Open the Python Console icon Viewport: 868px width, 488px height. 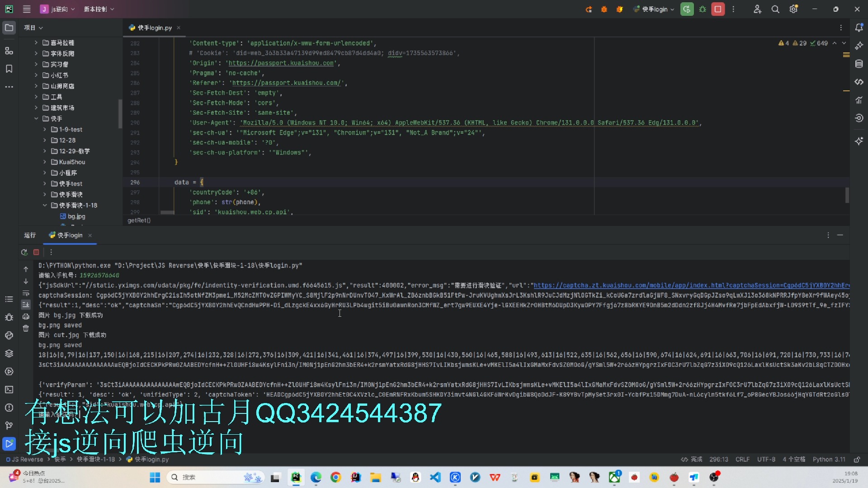click(x=9, y=335)
